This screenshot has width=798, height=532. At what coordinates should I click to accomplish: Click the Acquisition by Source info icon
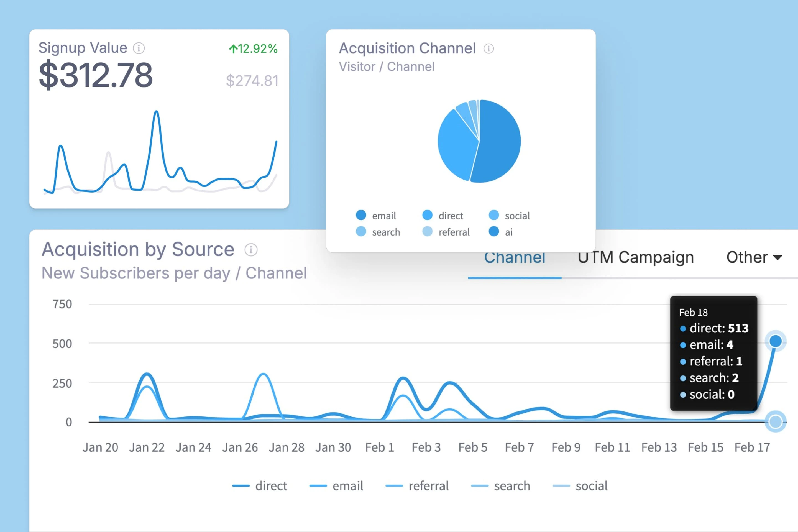(x=250, y=250)
